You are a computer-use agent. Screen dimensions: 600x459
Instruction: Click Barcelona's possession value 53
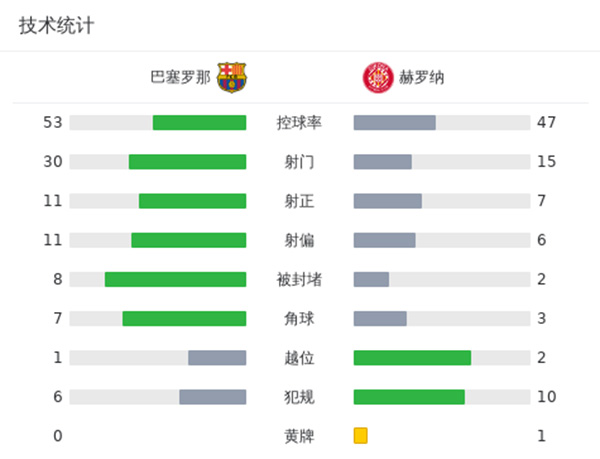pos(53,123)
